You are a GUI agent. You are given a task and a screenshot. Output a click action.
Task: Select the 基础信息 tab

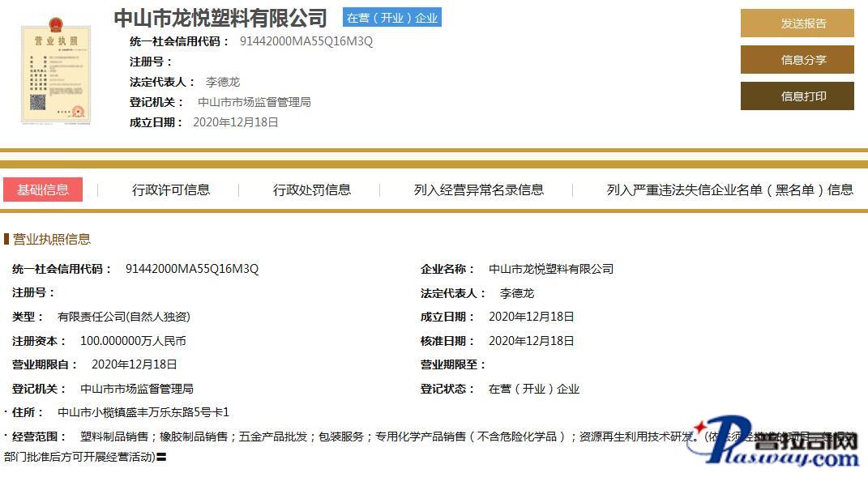point(43,190)
